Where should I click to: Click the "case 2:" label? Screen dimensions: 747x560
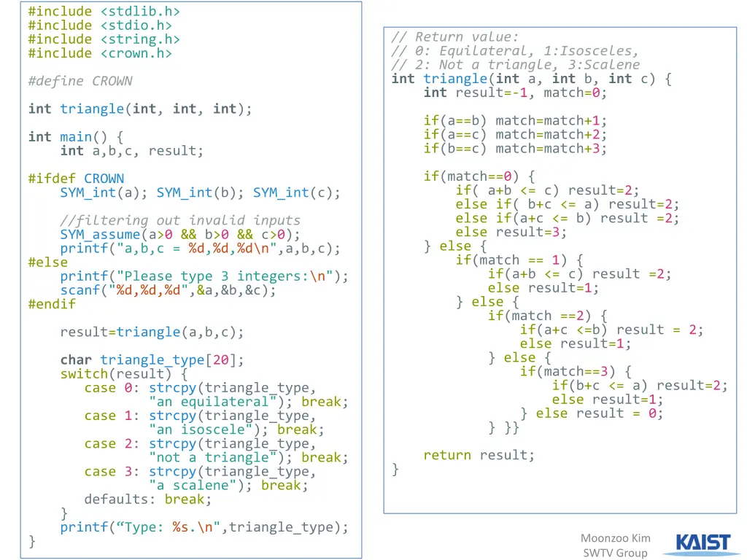(112, 444)
